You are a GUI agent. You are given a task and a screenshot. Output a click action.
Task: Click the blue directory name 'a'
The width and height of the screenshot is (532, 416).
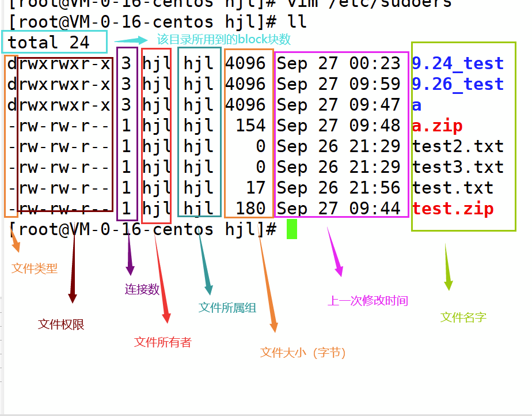pos(417,105)
